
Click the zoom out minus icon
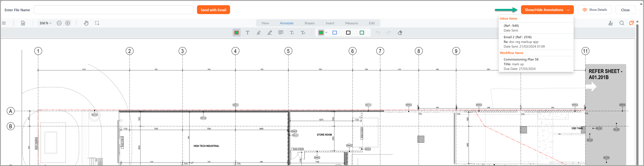59,23
